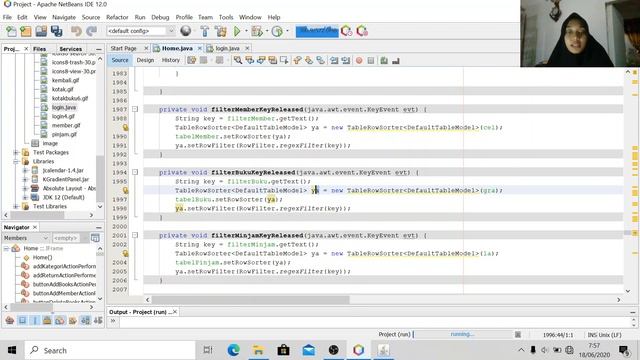Screen dimensions: 640x360
Task: Click the Windows taskbar Search box
Action: coord(110,350)
